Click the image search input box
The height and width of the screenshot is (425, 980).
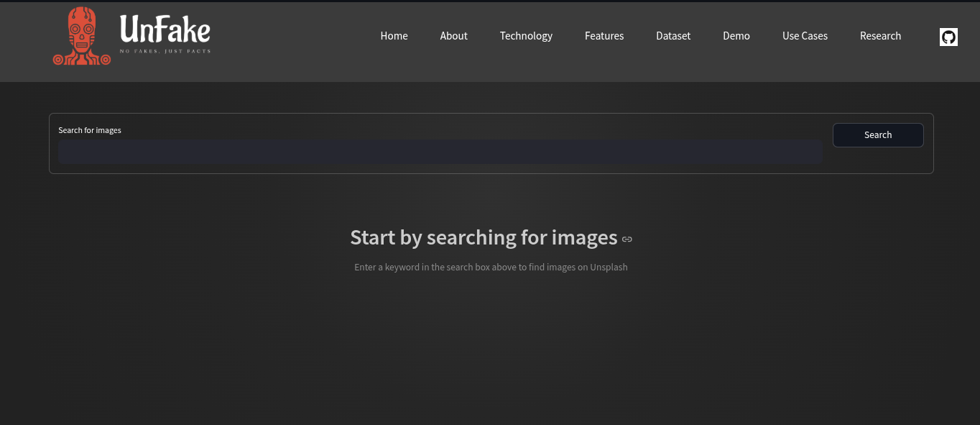pyautogui.click(x=440, y=151)
